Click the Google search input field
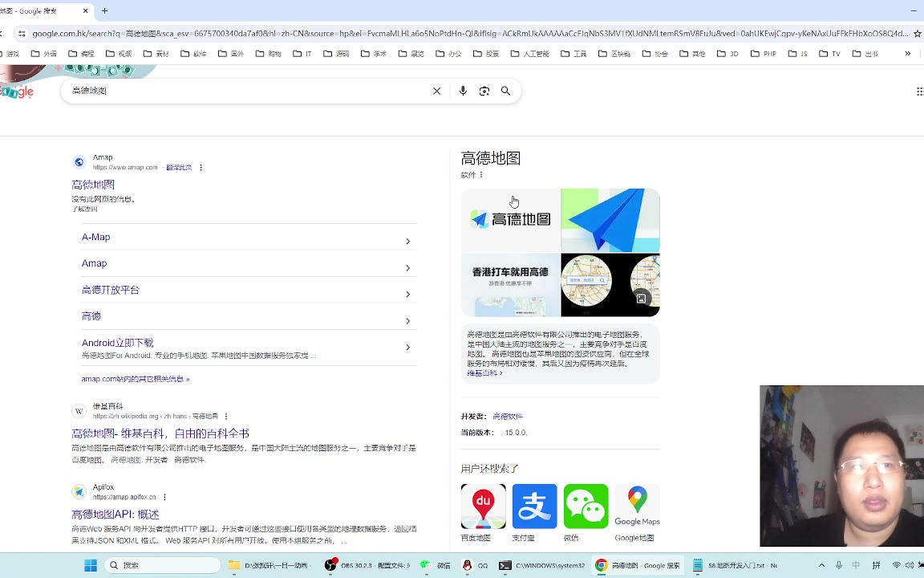This screenshot has height=578, width=924. point(250,91)
